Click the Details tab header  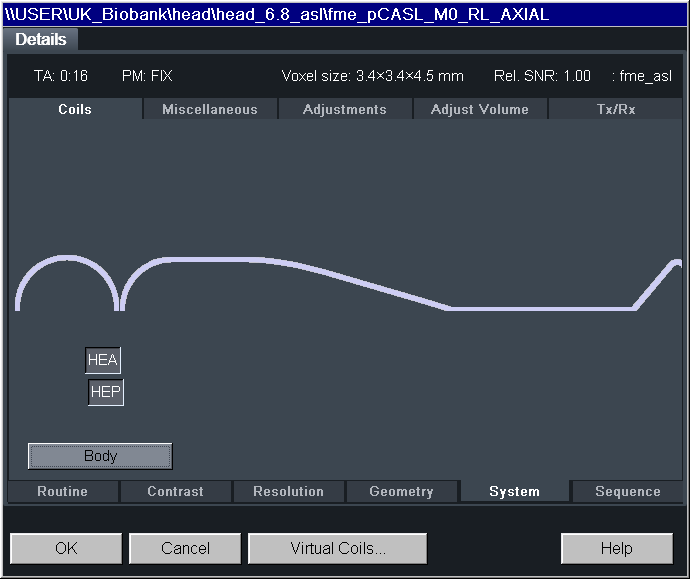[41, 39]
